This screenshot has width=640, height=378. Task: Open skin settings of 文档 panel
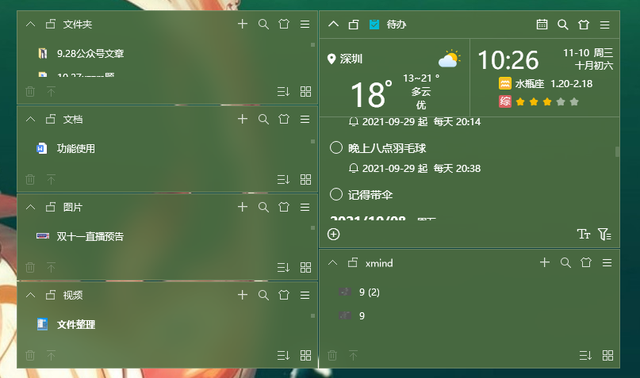pyautogui.click(x=284, y=119)
